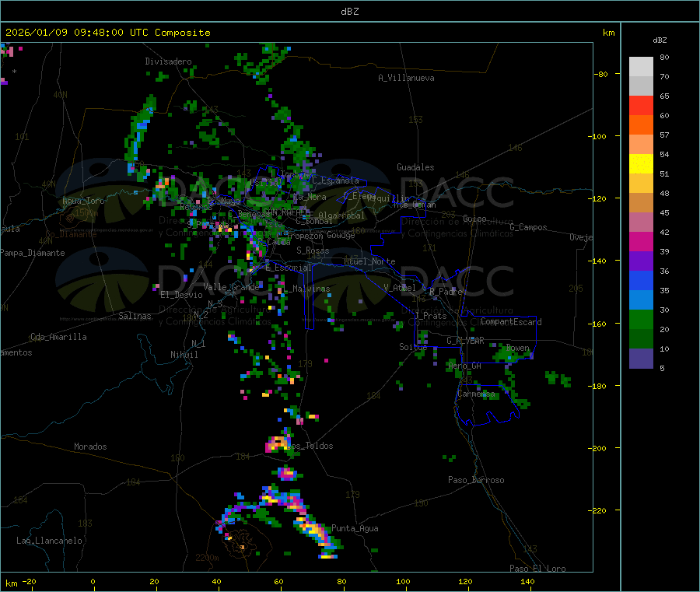Click the G_ALVEAR label
Viewport: 700px width, 592px height.
click(465, 341)
